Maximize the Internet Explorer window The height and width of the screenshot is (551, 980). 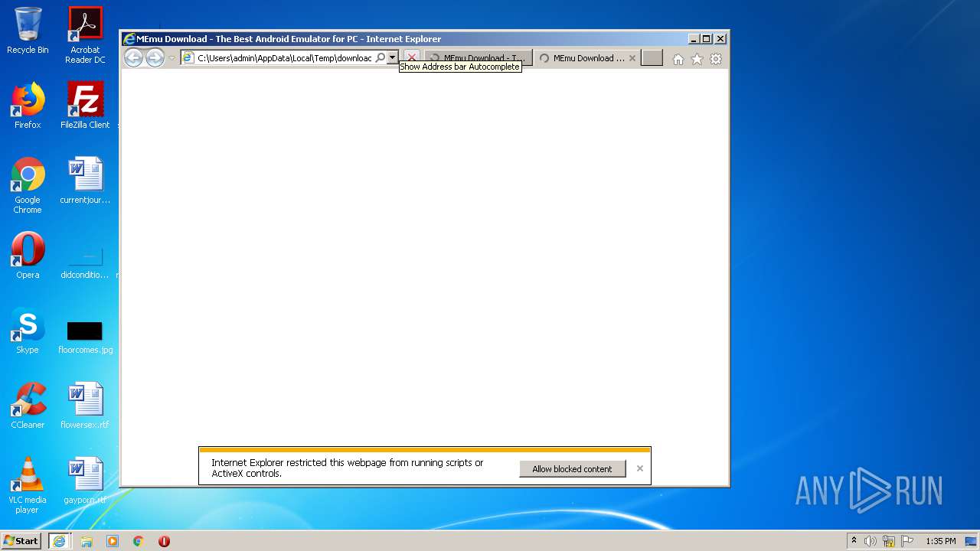point(707,39)
